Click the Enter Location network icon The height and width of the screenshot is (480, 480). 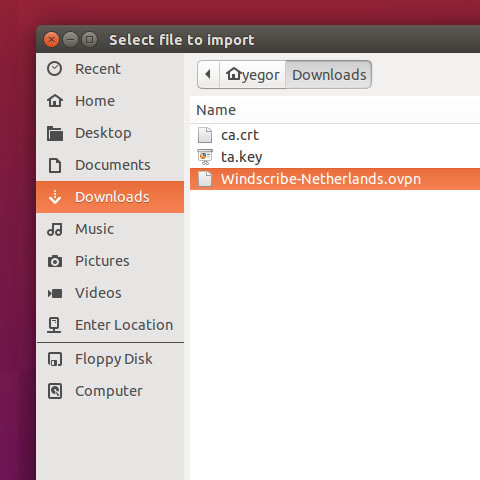click(54, 325)
